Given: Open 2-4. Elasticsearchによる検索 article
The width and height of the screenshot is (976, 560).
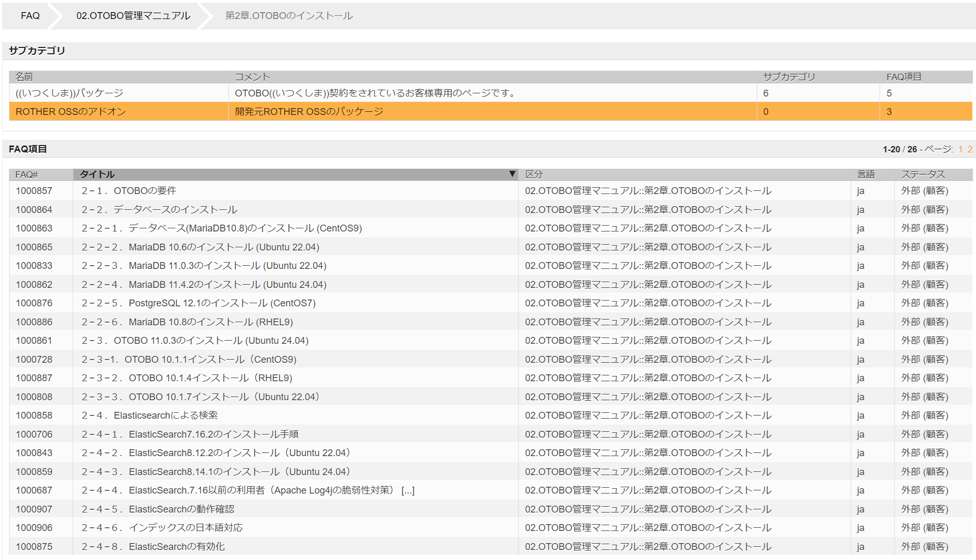Looking at the screenshot, I should click(149, 416).
